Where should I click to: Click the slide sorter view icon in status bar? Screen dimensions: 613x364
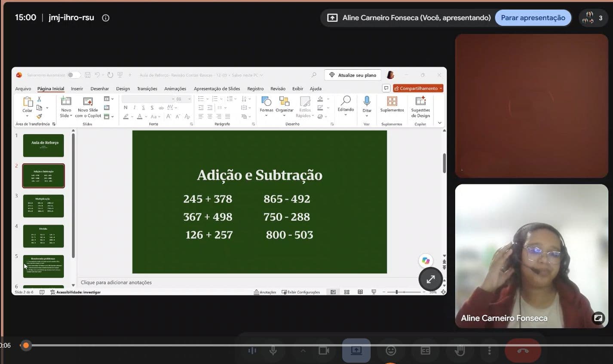(346, 292)
